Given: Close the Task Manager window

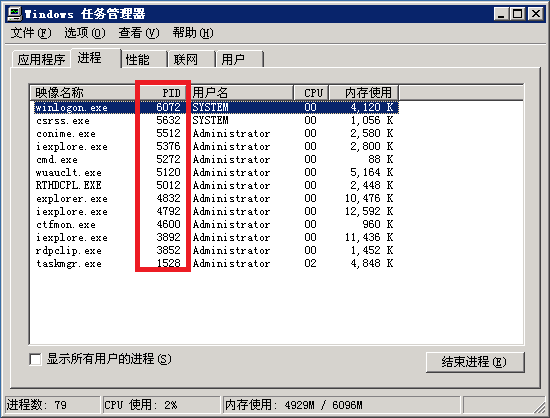Looking at the screenshot, I should [536, 14].
